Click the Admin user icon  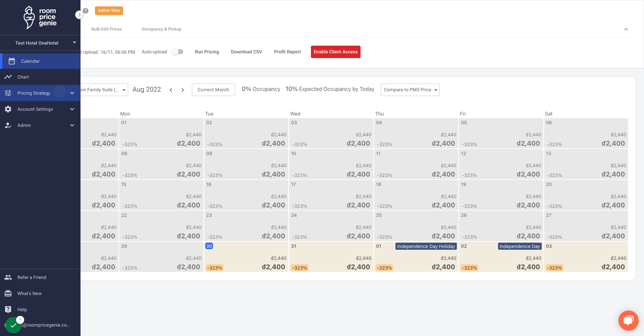pos(8,125)
